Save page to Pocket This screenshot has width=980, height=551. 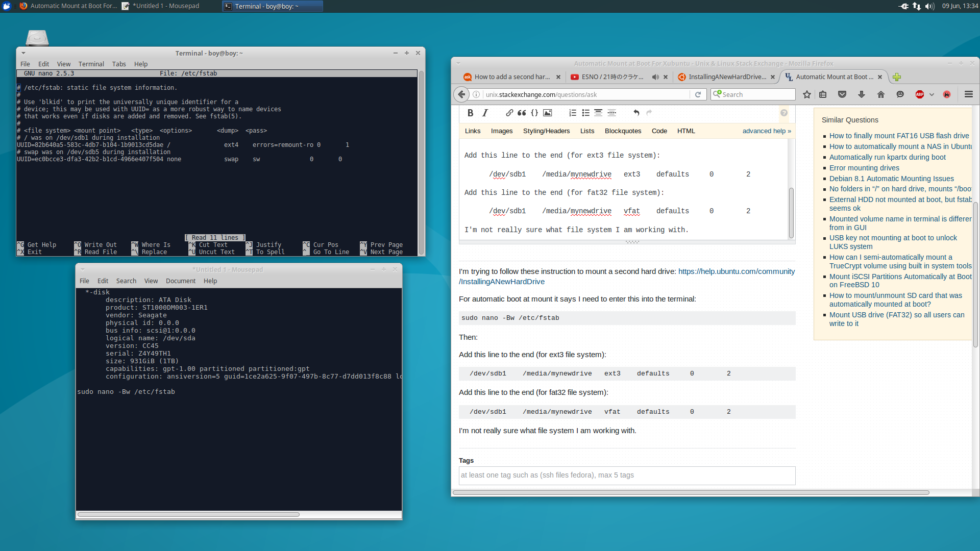[x=842, y=94]
